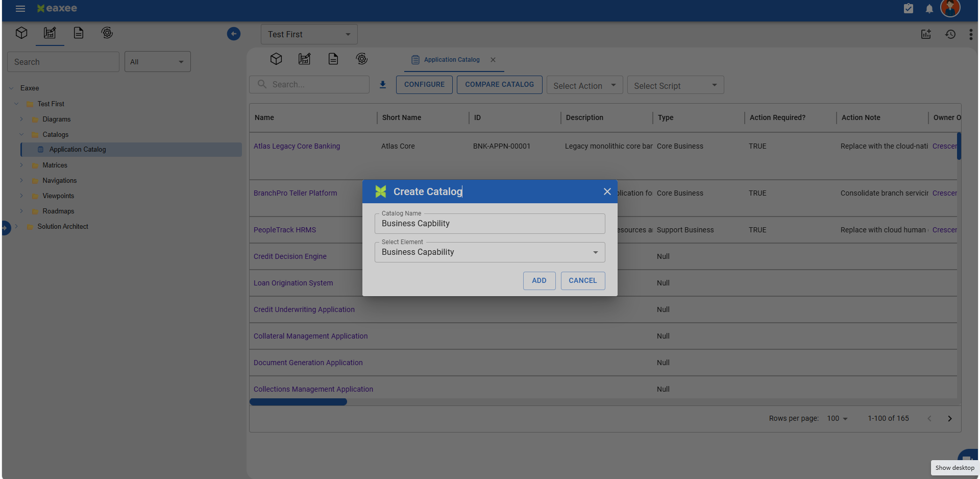This screenshot has height=479, width=980.
Task: Open the hamburger main menu
Action: point(20,9)
